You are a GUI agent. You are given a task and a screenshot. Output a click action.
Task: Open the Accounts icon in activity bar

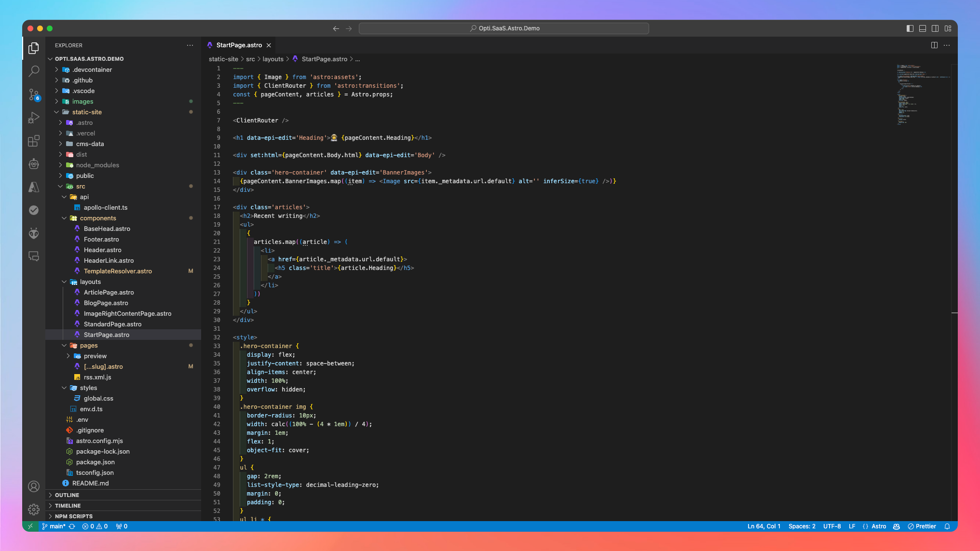tap(34, 486)
